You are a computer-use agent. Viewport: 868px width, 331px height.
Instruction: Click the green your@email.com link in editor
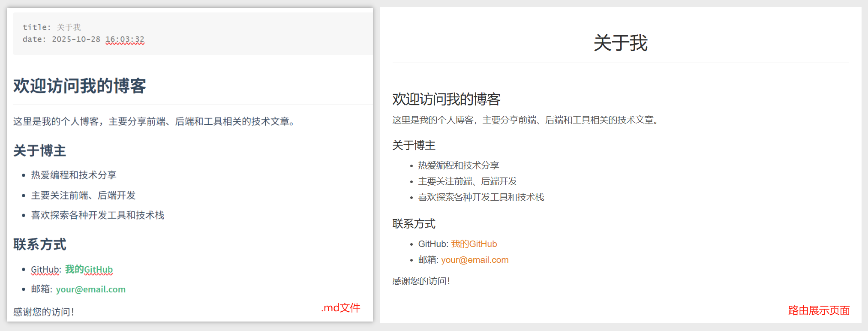click(x=90, y=289)
